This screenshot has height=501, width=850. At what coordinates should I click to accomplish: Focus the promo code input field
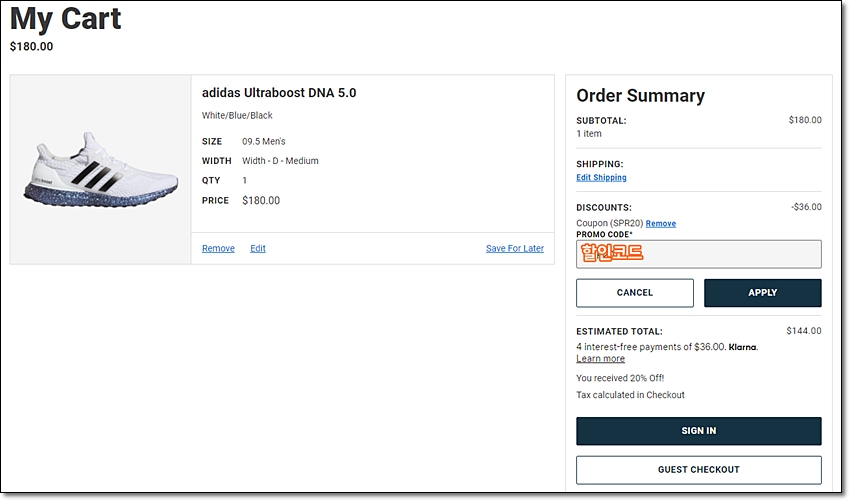698,254
